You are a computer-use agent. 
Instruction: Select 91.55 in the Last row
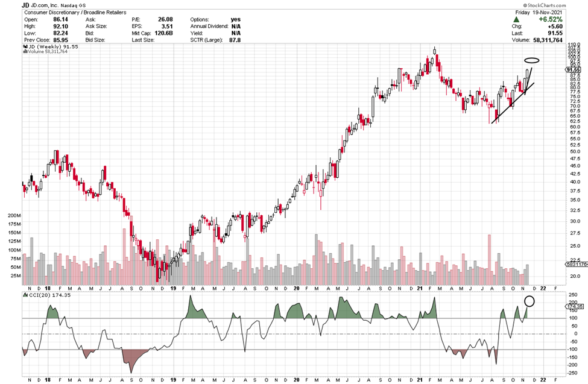[555, 33]
